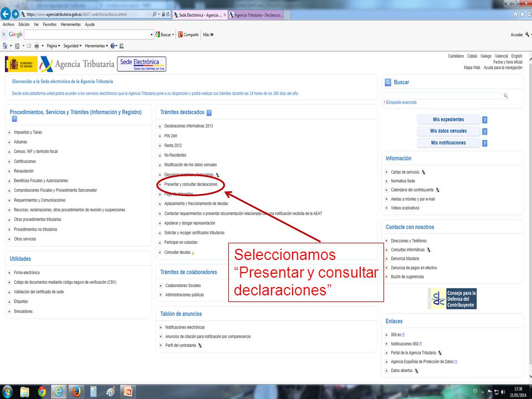Click help icon next to Mis datos censales

[485, 131]
